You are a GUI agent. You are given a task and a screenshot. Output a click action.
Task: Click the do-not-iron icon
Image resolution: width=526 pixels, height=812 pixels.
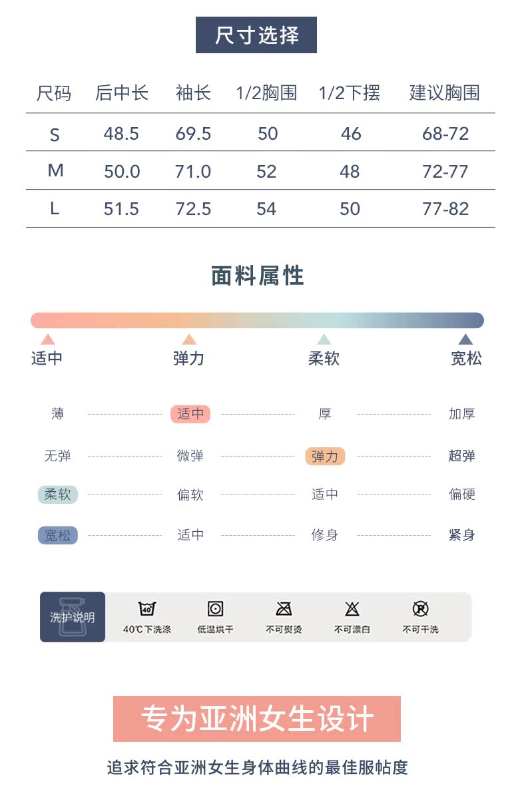(284, 608)
